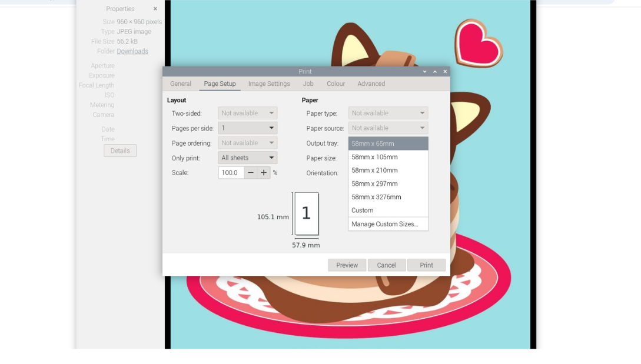Screen dimensions: 641x364
Task: Switch to the Image Settings tab
Action: (269, 84)
